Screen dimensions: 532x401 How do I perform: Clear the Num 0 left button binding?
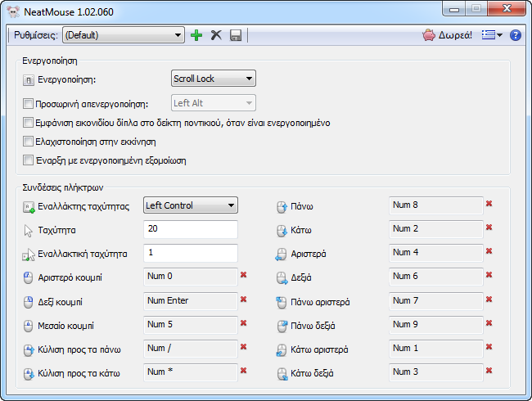click(x=243, y=275)
